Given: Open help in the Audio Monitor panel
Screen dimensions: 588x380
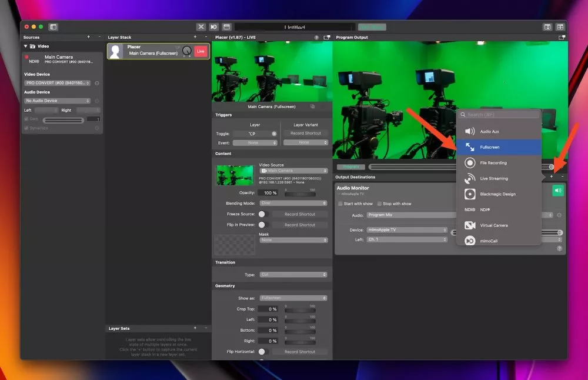Looking at the screenshot, I should (560, 248).
